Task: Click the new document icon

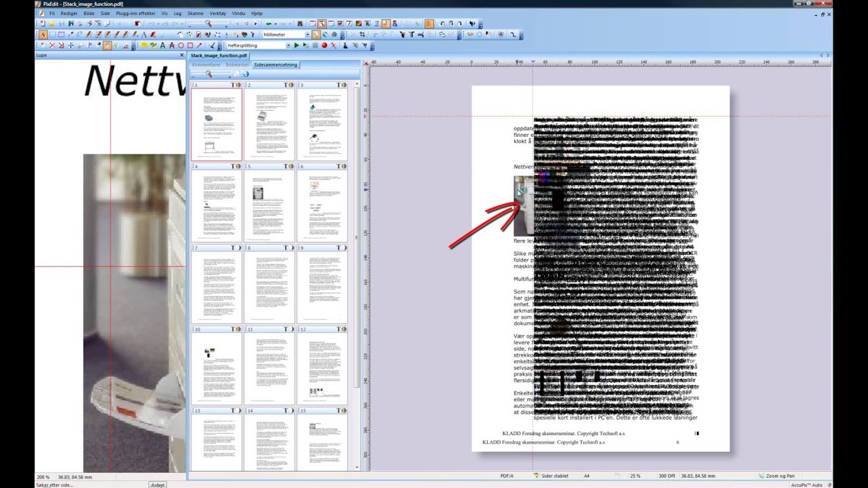Action: coord(42,23)
